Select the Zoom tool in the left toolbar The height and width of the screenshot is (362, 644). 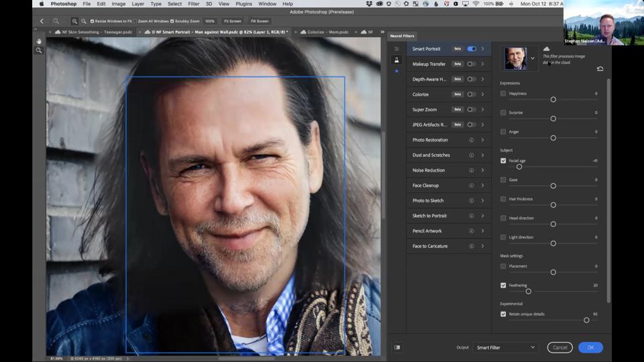coord(39,50)
